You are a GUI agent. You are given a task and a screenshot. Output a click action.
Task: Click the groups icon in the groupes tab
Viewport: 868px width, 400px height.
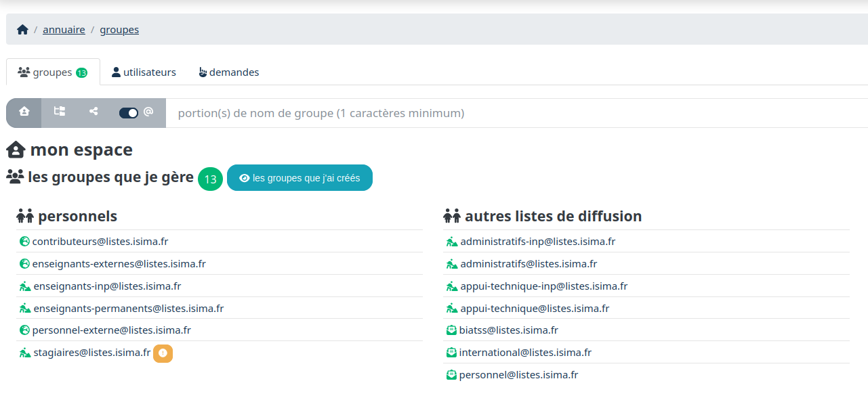pos(22,71)
